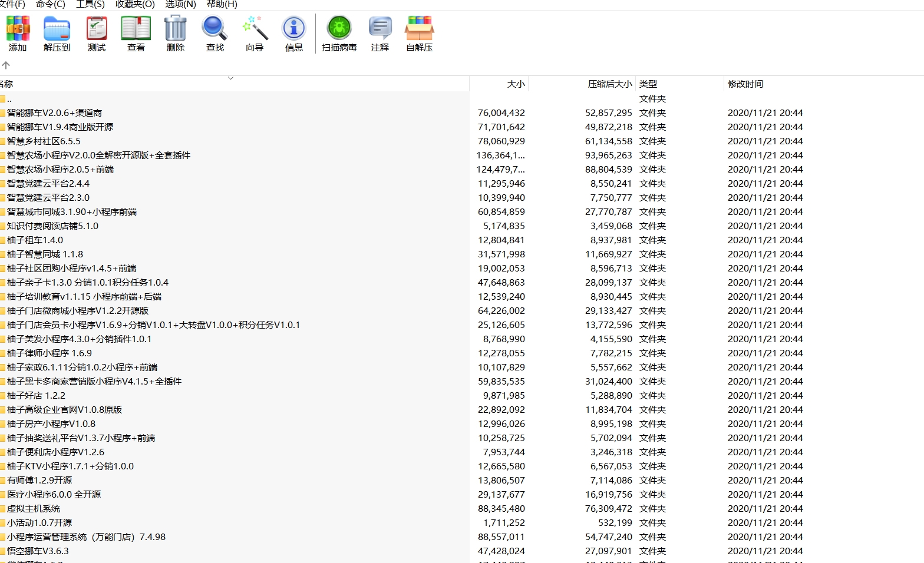
Task: Go up one level with arrow
Action: click(6, 65)
